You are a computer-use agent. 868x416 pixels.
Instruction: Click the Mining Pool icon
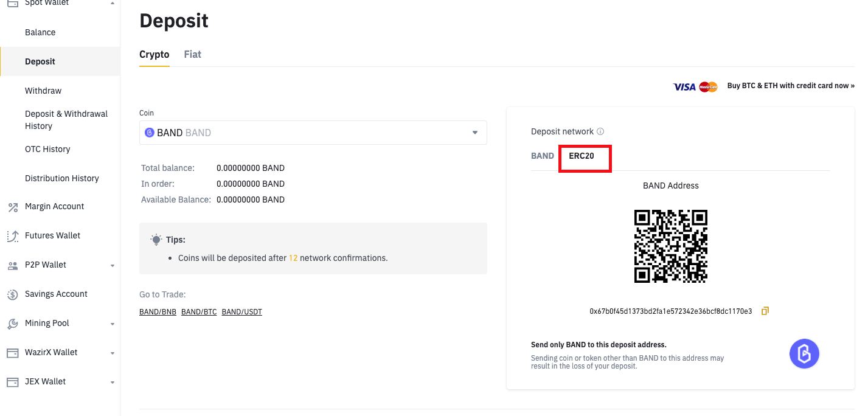12,324
